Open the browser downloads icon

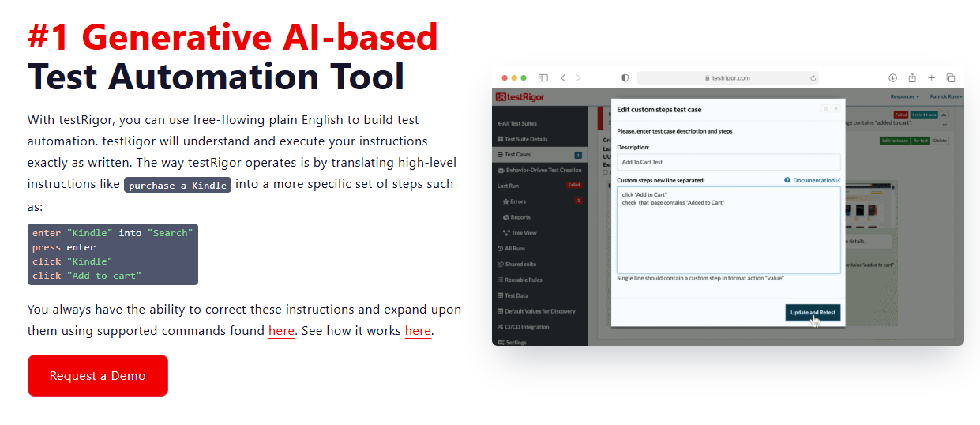[892, 78]
